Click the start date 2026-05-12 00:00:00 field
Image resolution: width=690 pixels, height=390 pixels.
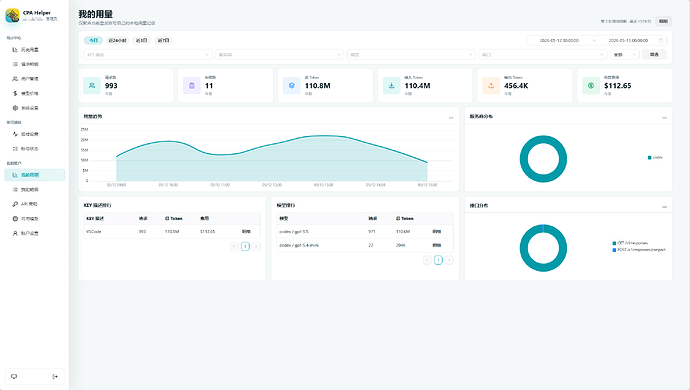click(559, 40)
